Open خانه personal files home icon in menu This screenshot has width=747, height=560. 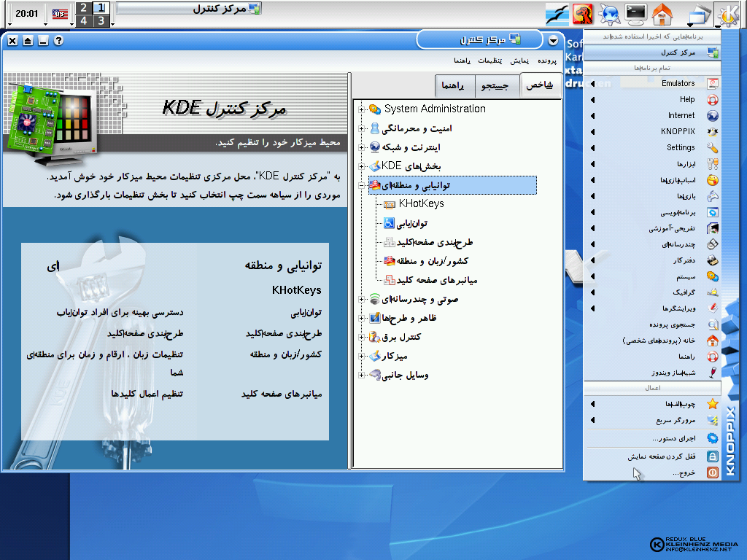(712, 341)
